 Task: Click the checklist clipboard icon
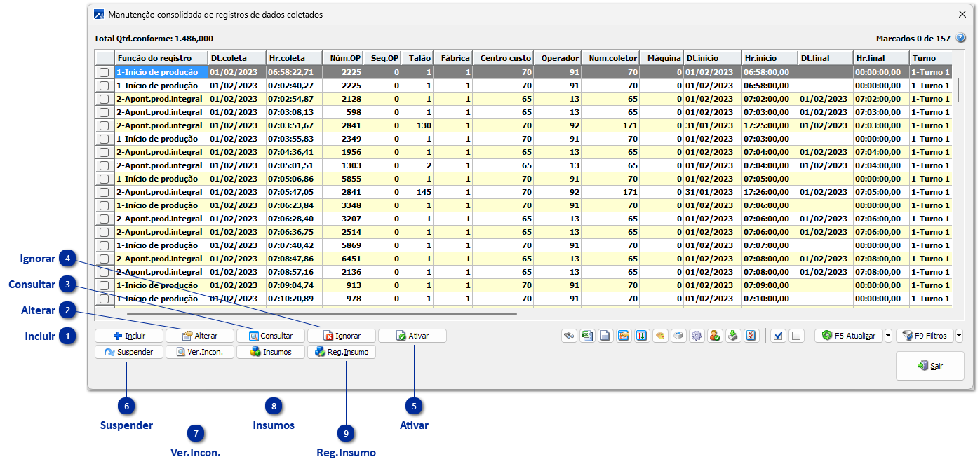[751, 336]
